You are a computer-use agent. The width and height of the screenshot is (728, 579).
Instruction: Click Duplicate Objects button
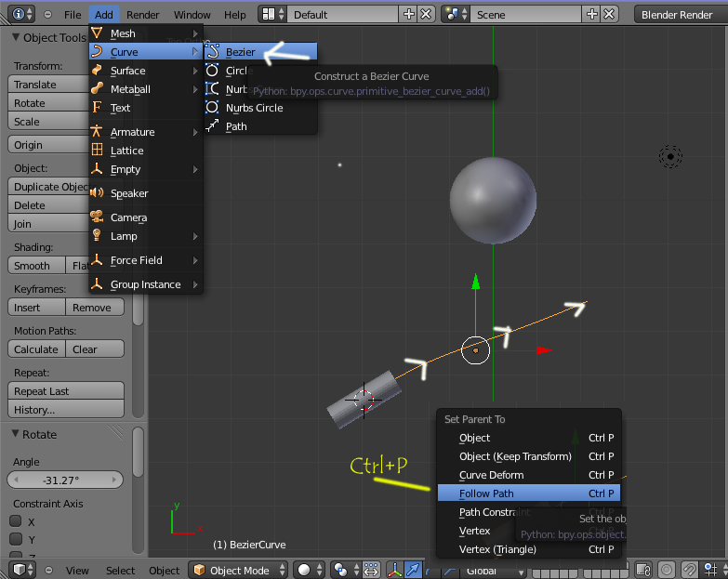[48, 187]
